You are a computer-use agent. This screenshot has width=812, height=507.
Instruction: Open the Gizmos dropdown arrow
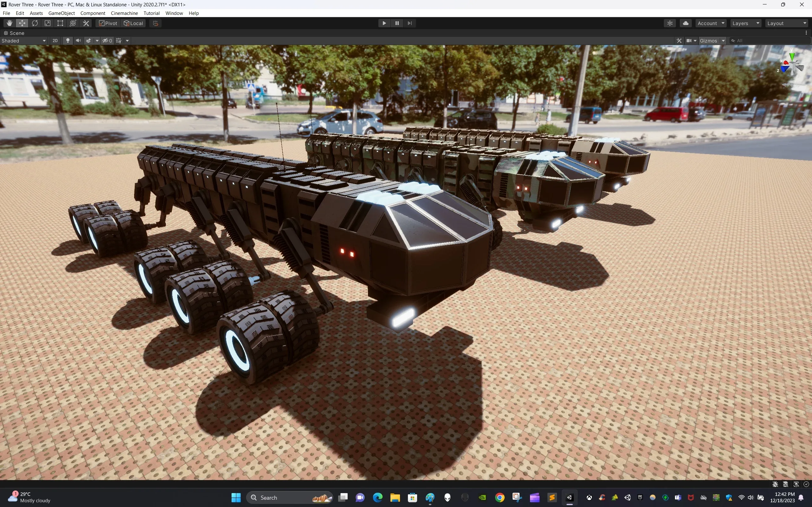[x=723, y=40]
